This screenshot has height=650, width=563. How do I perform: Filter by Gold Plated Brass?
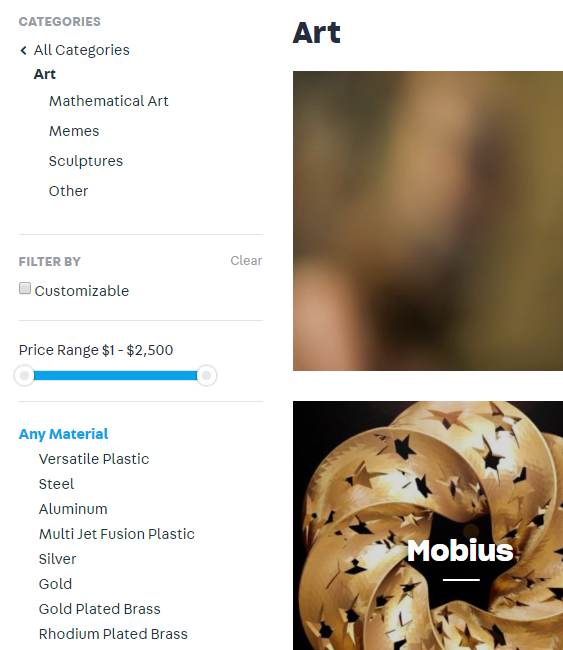click(99, 609)
